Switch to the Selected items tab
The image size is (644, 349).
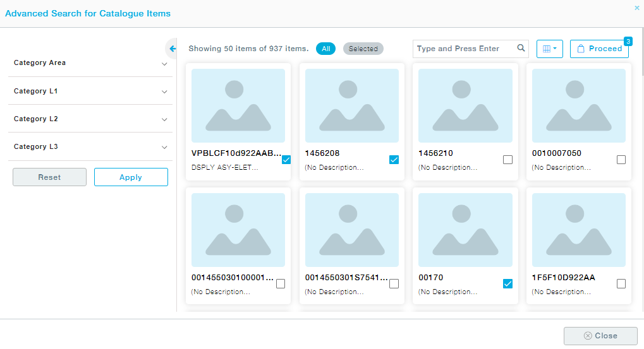pyautogui.click(x=363, y=49)
